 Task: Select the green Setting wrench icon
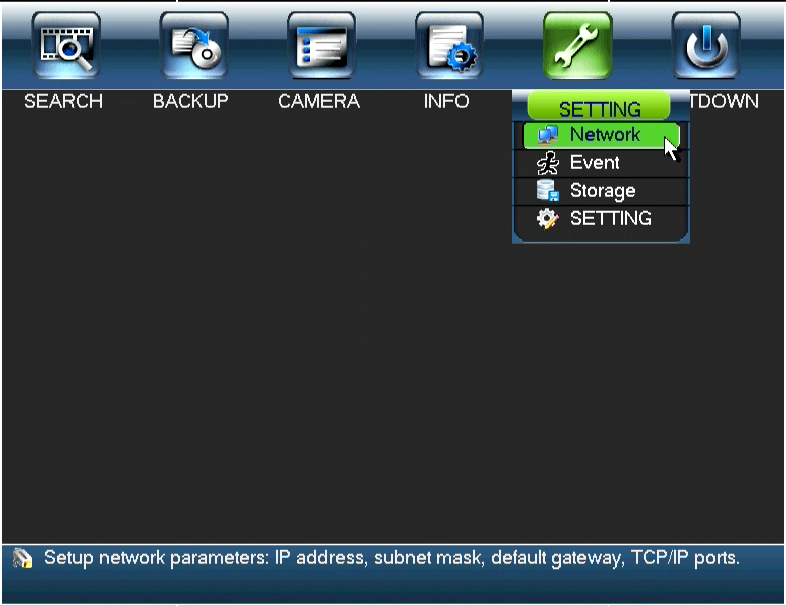(577, 46)
